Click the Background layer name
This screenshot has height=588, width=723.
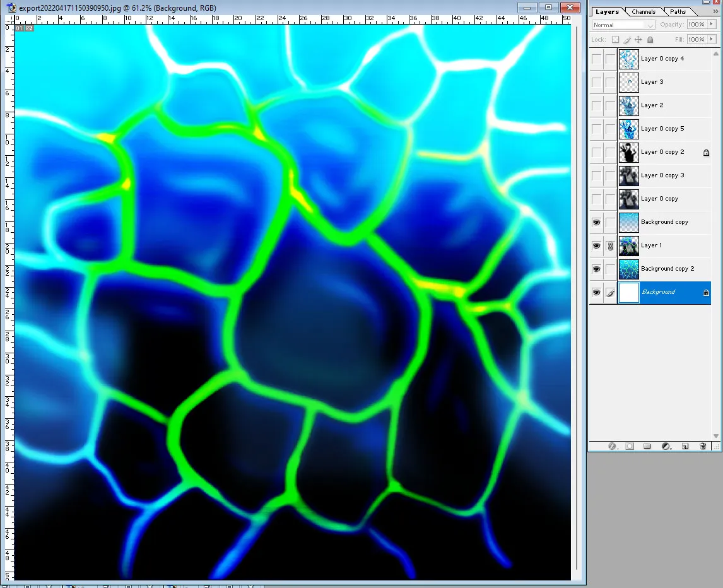pos(659,292)
